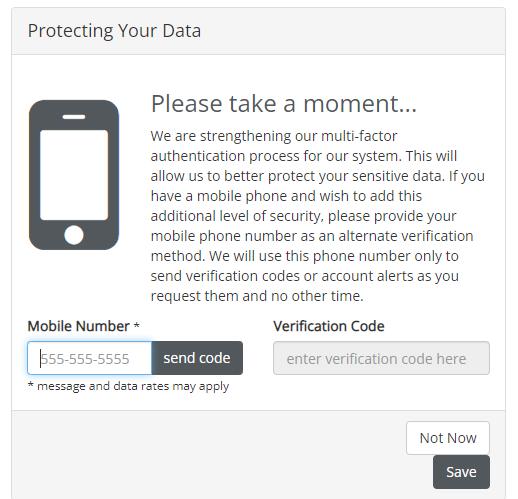Viewport: 518px width, 499px height.
Task: Click the message and data rates note
Action: pos(128,386)
